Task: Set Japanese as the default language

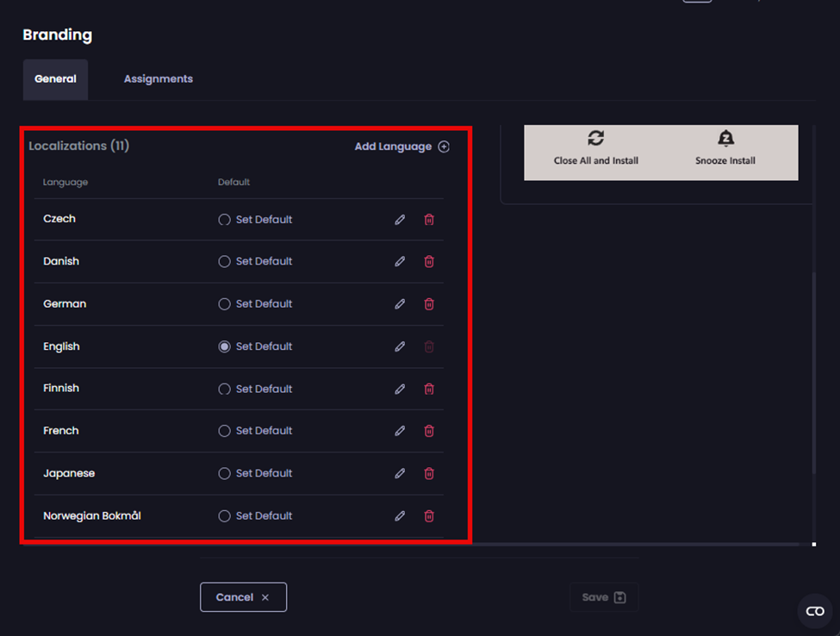Action: click(225, 473)
